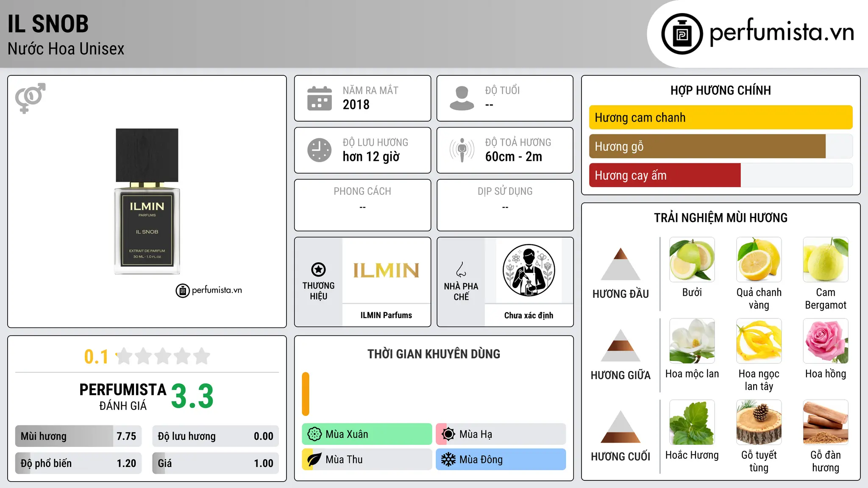Click the Mùa Thu leaf icon
868x488 pixels.
(x=314, y=460)
